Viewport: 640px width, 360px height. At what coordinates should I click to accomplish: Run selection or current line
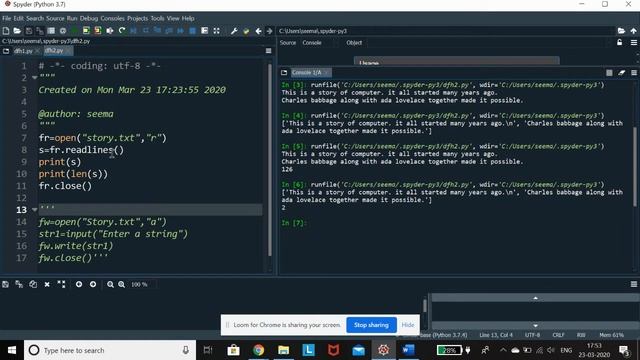click(x=110, y=31)
